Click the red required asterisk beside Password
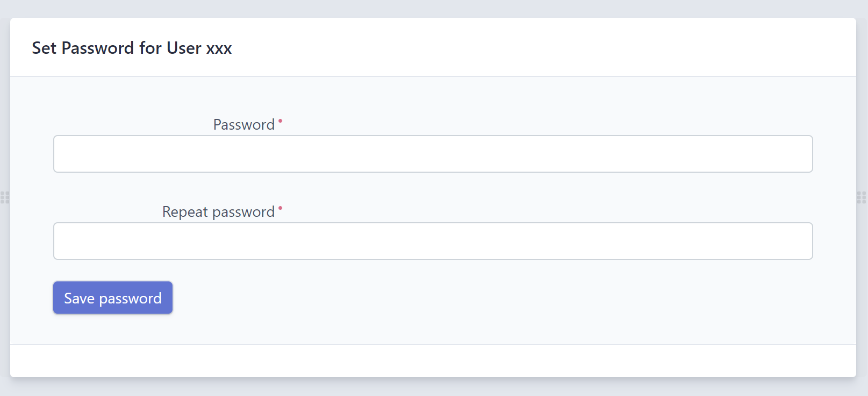 click(280, 121)
